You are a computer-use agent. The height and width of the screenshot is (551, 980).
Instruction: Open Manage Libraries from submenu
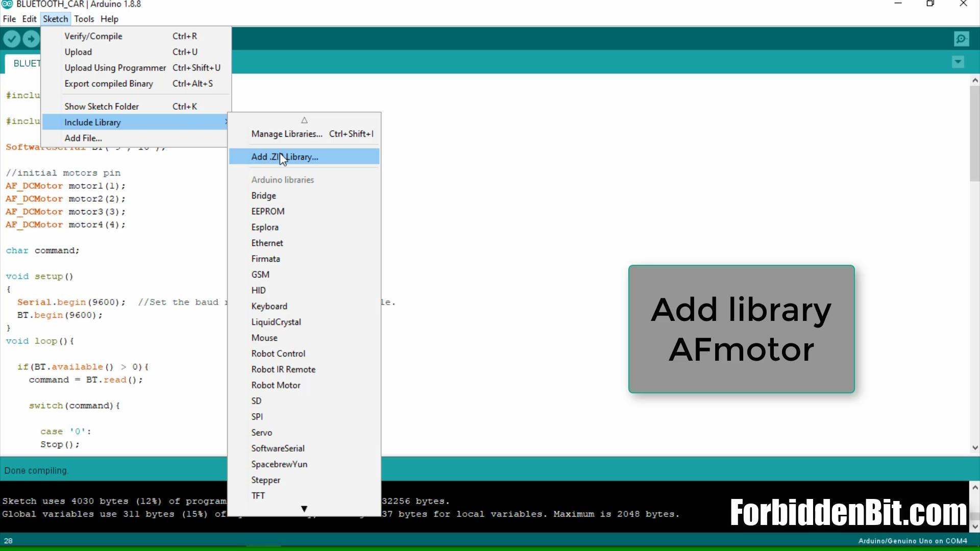click(286, 134)
